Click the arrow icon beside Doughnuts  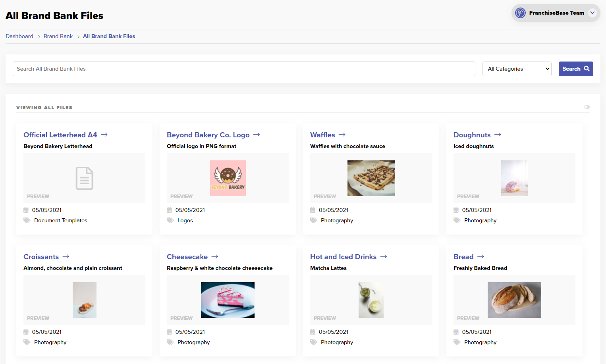[x=498, y=135]
